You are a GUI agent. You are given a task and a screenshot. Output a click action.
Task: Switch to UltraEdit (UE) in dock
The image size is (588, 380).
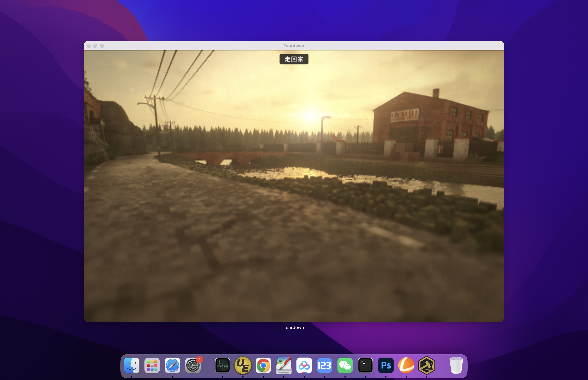243,365
